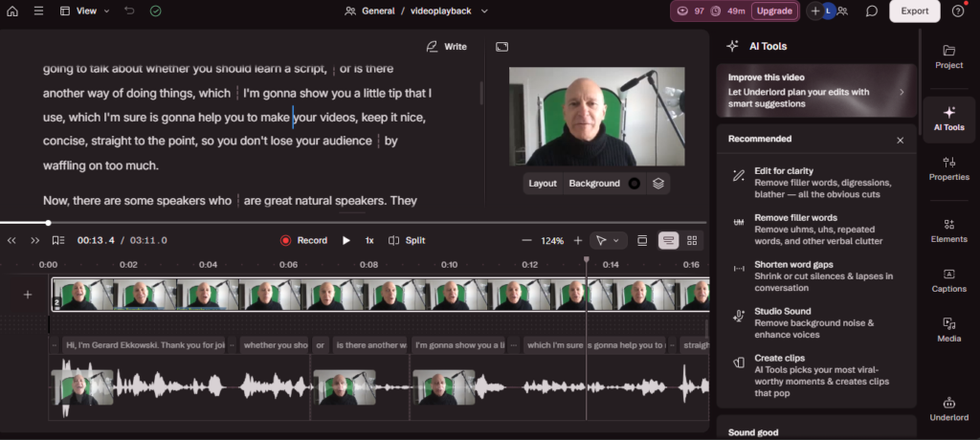Open the Project sidebar tab
This screenshot has height=440, width=980.
[948, 56]
